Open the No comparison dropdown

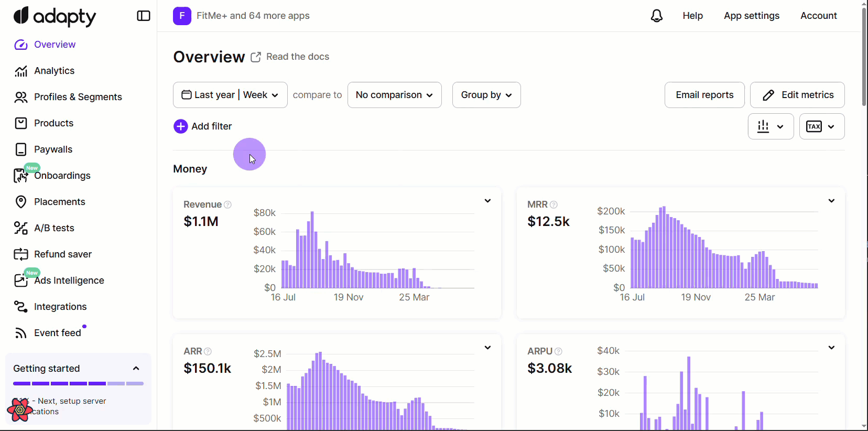(395, 95)
